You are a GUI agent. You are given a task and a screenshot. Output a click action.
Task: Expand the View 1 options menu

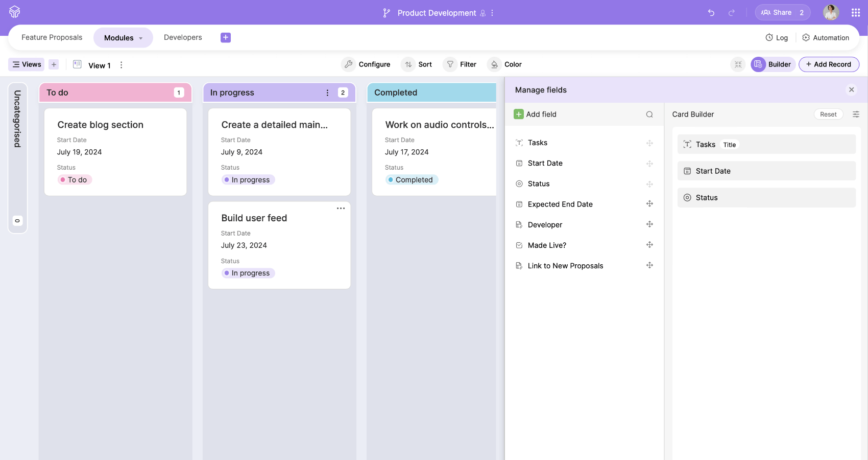121,65
